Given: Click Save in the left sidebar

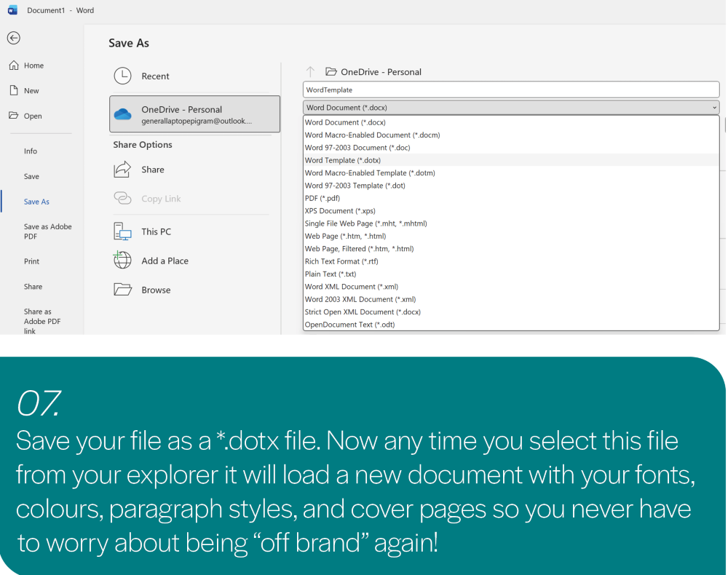Looking at the screenshot, I should [31, 176].
